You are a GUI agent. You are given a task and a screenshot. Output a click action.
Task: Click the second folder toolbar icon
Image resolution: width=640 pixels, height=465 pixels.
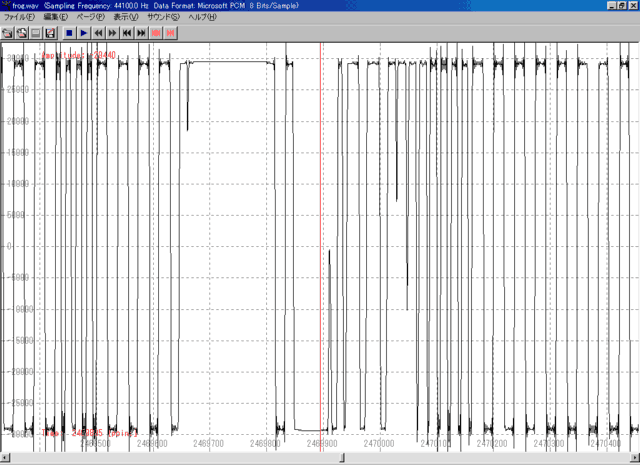pyautogui.click(x=21, y=33)
